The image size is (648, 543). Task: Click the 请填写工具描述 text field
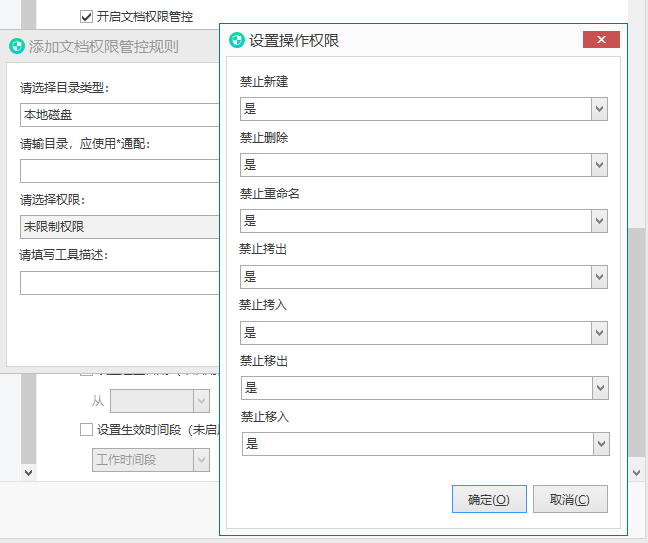pos(119,283)
